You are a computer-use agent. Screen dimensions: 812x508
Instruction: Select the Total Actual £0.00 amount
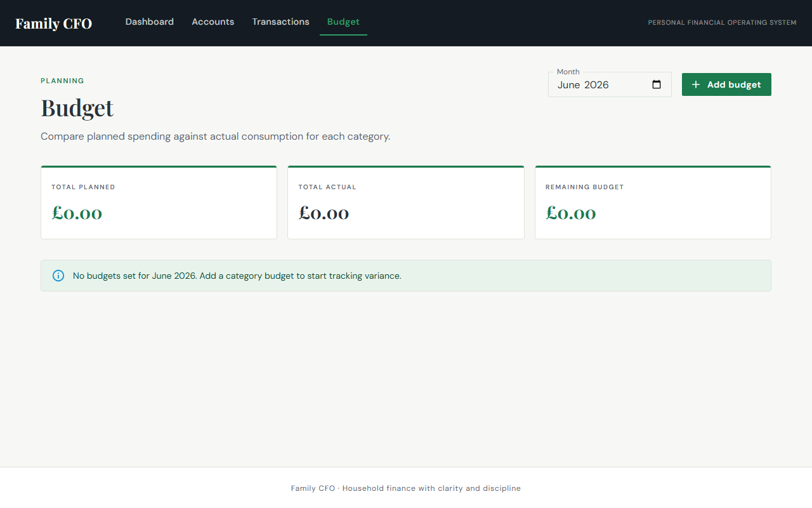tap(324, 213)
